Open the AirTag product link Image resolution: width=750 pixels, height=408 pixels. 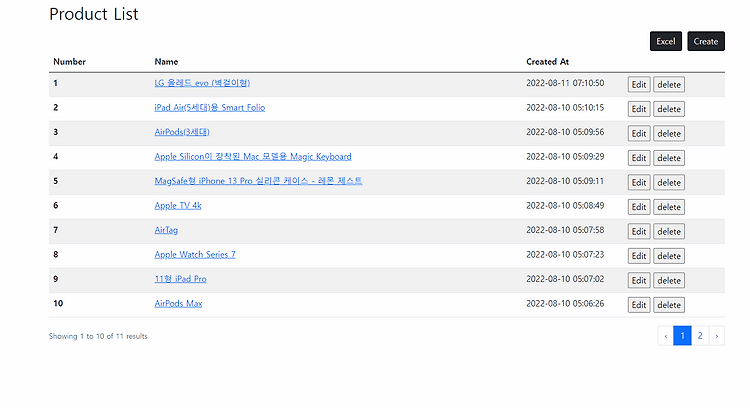pyautogui.click(x=166, y=230)
